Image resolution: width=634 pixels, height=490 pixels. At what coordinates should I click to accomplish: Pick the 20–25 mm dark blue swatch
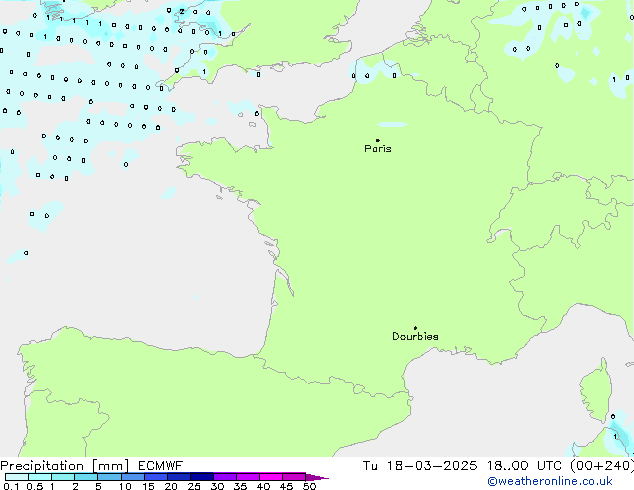[179, 477]
